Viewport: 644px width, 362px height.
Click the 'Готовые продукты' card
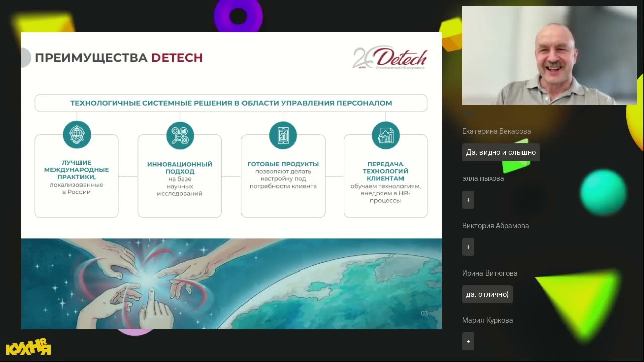tap(283, 176)
